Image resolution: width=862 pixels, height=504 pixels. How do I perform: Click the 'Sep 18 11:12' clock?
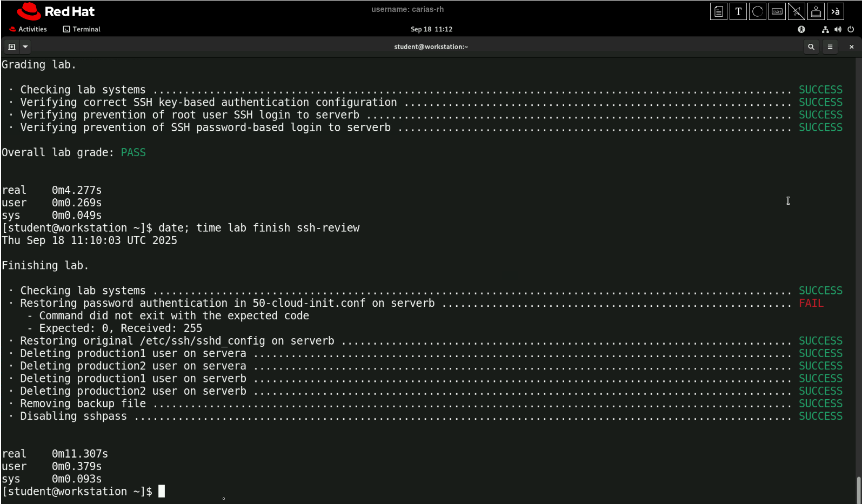click(x=431, y=29)
